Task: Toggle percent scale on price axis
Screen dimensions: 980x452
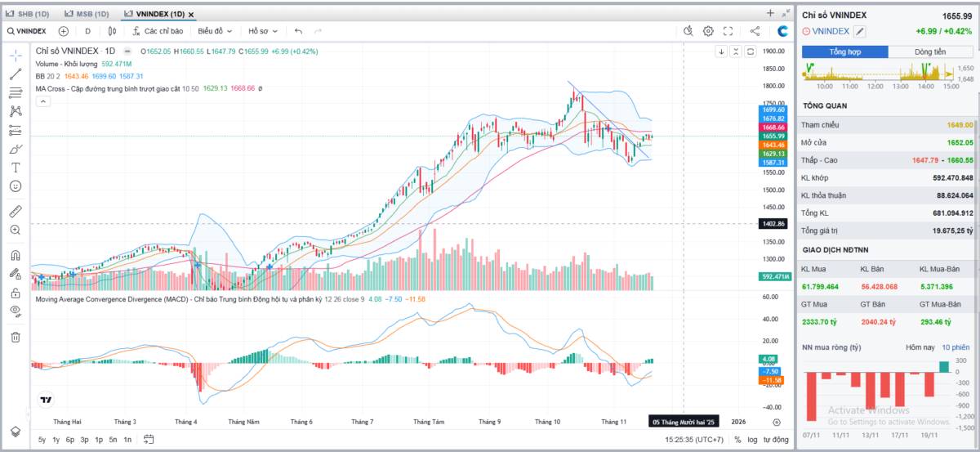Action: point(737,440)
